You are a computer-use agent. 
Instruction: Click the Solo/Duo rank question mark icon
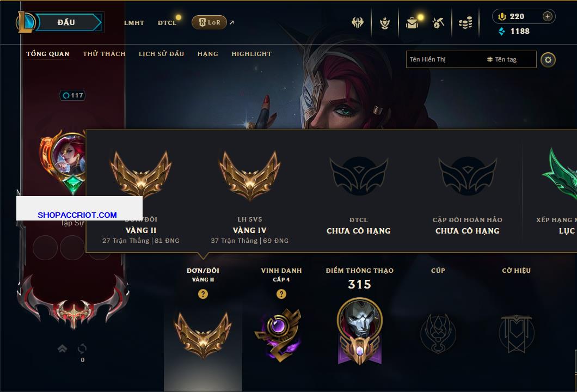[x=202, y=293]
